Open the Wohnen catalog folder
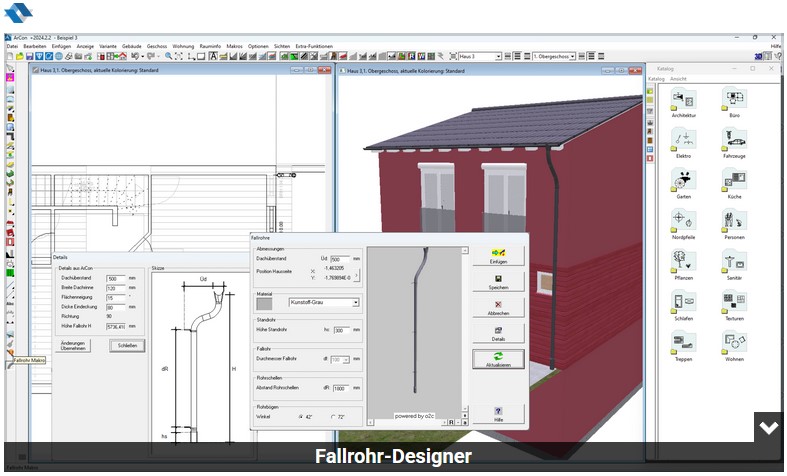 [x=734, y=346]
